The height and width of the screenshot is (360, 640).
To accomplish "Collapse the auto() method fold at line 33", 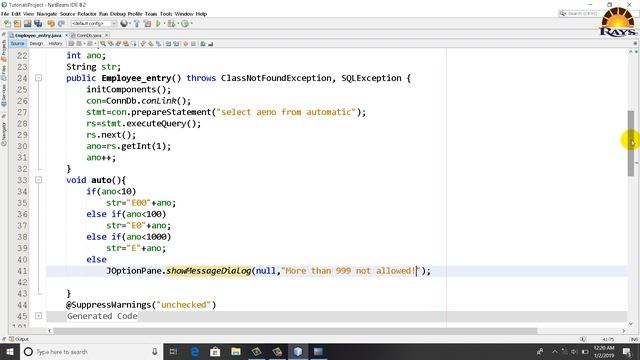I will [38, 180].
